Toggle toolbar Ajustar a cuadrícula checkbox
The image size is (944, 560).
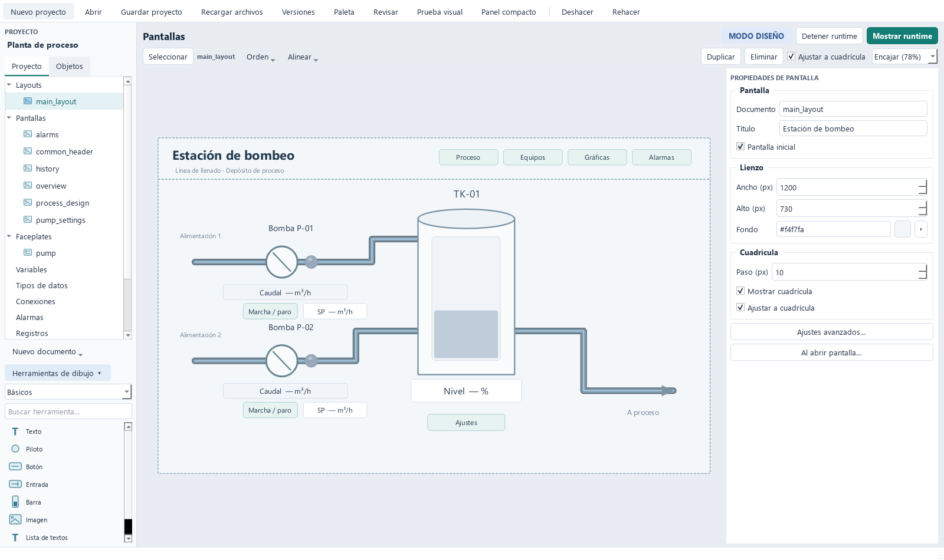[791, 57]
